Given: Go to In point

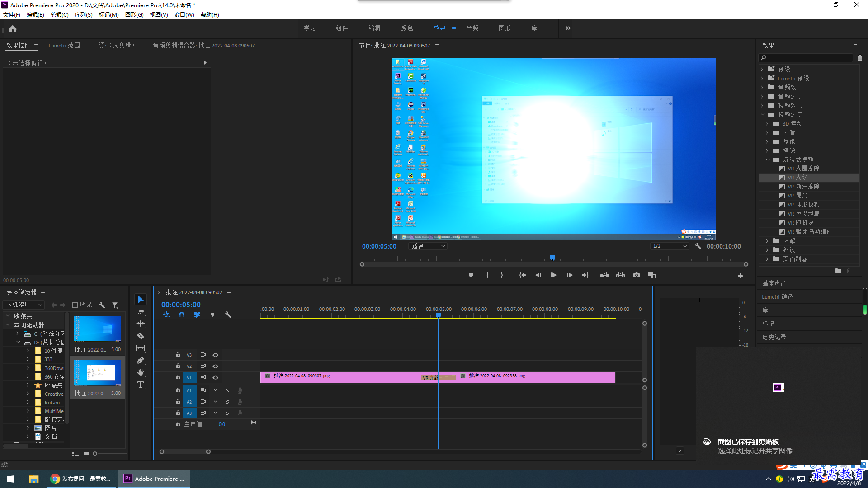Looking at the screenshot, I should pos(522,275).
